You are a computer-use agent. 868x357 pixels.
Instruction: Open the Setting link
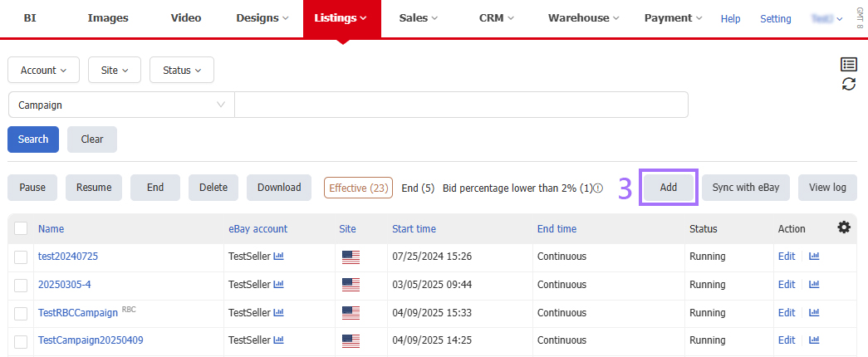click(x=776, y=19)
